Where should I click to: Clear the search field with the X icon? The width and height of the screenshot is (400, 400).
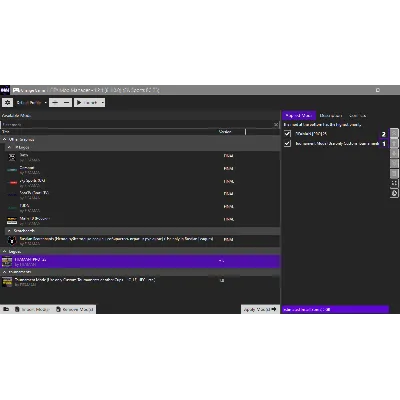[x=276, y=124]
